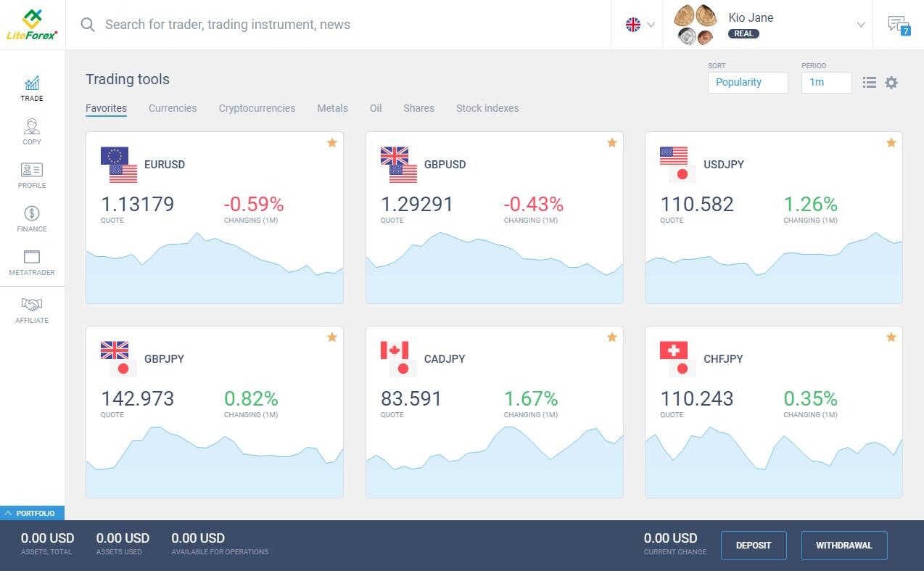Select the Oil tab

[x=376, y=108]
